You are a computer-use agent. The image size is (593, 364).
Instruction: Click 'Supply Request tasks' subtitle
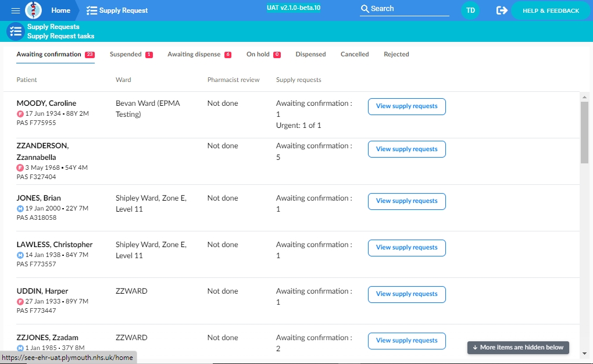click(60, 36)
